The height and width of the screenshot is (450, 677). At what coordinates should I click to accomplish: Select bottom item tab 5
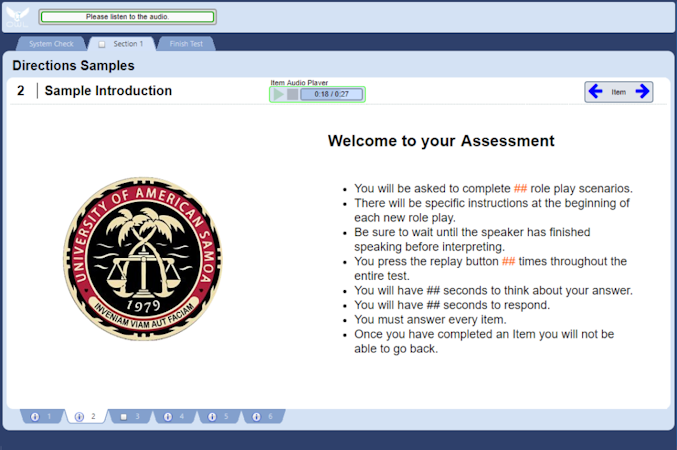point(219,416)
